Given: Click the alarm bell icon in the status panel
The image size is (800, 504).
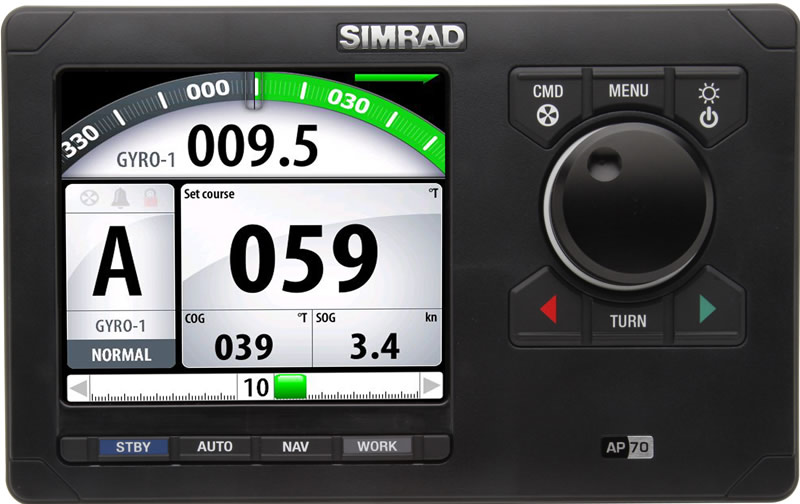Looking at the screenshot, I should click(120, 197).
